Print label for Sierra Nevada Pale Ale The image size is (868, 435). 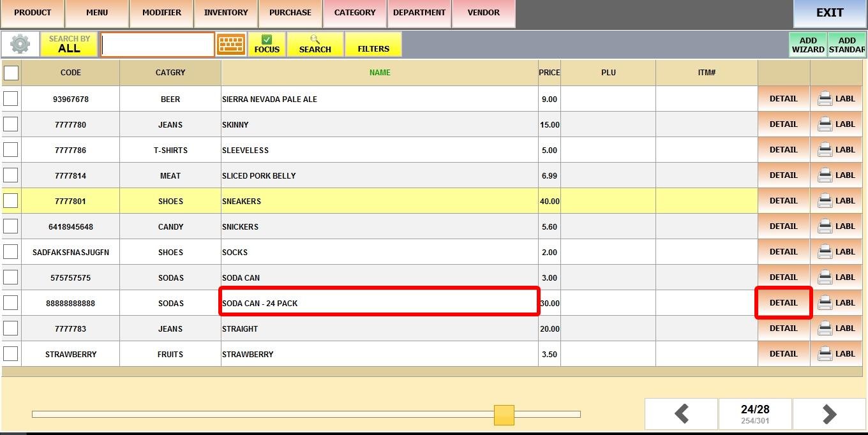(x=836, y=99)
